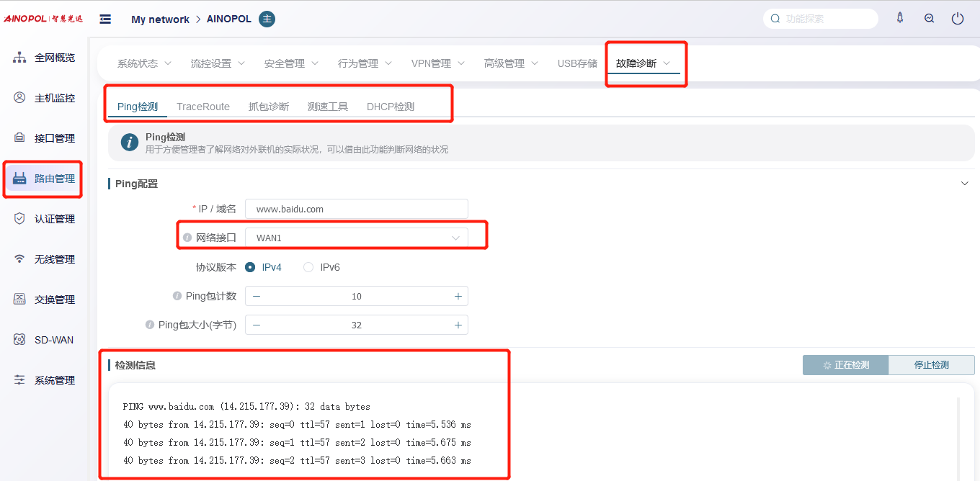This screenshot has width=980, height=481.
Task: Open 主机监控 host monitoring in sidebar
Action: click(45, 98)
